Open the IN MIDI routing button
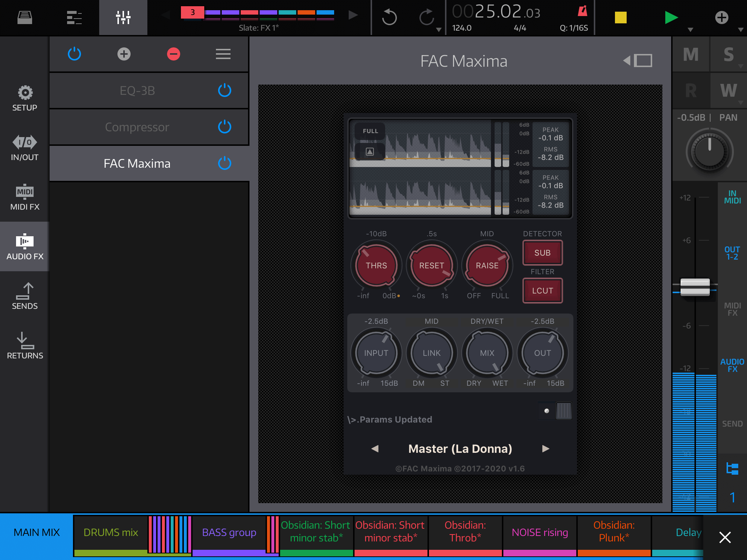 pos(732,197)
